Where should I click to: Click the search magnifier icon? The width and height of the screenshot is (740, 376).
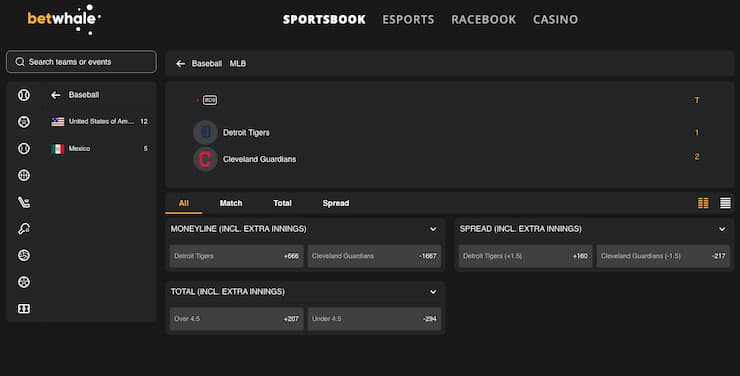point(19,62)
